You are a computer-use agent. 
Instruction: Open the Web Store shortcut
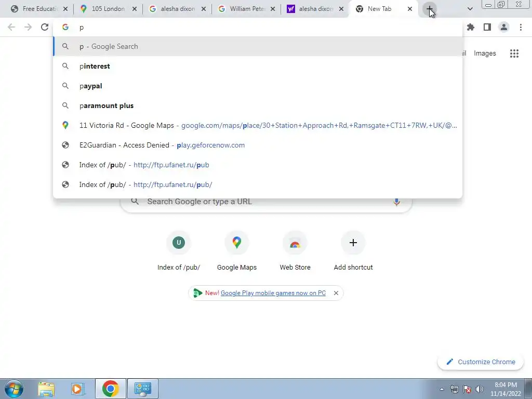[x=295, y=251]
